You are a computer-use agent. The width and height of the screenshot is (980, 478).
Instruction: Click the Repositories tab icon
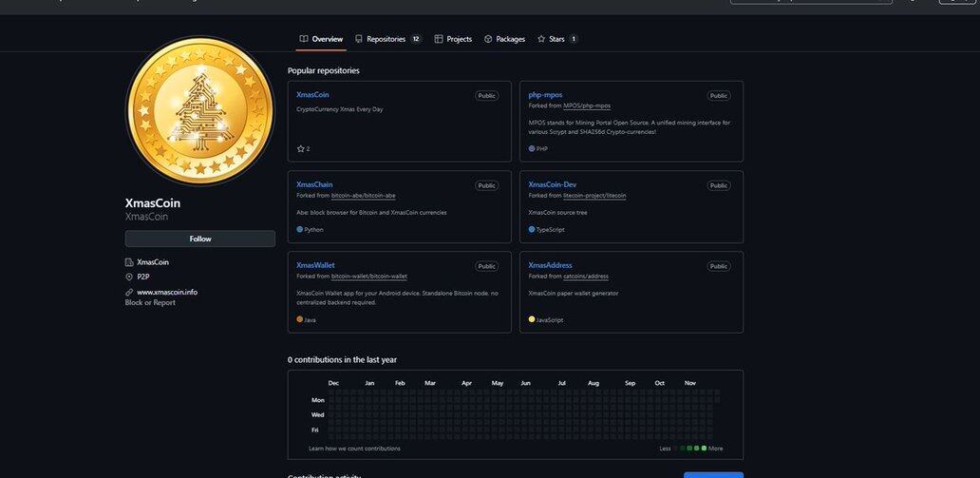[x=359, y=39]
